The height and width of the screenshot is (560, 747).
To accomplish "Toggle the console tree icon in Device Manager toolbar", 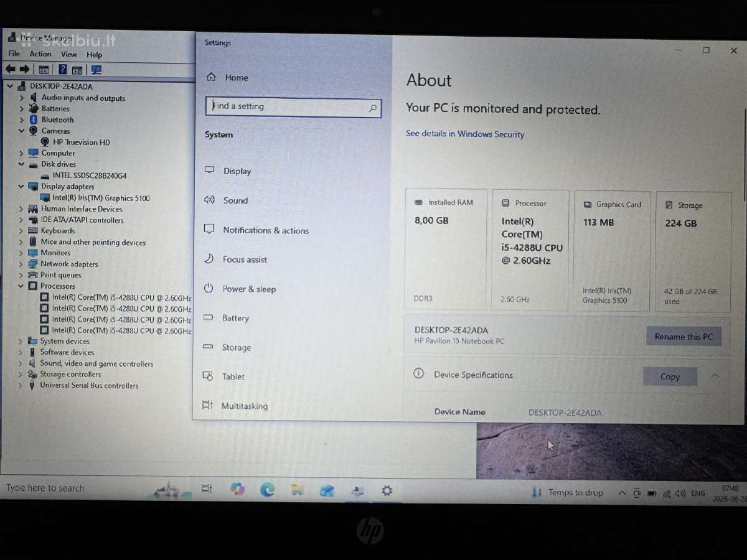I will click(44, 70).
